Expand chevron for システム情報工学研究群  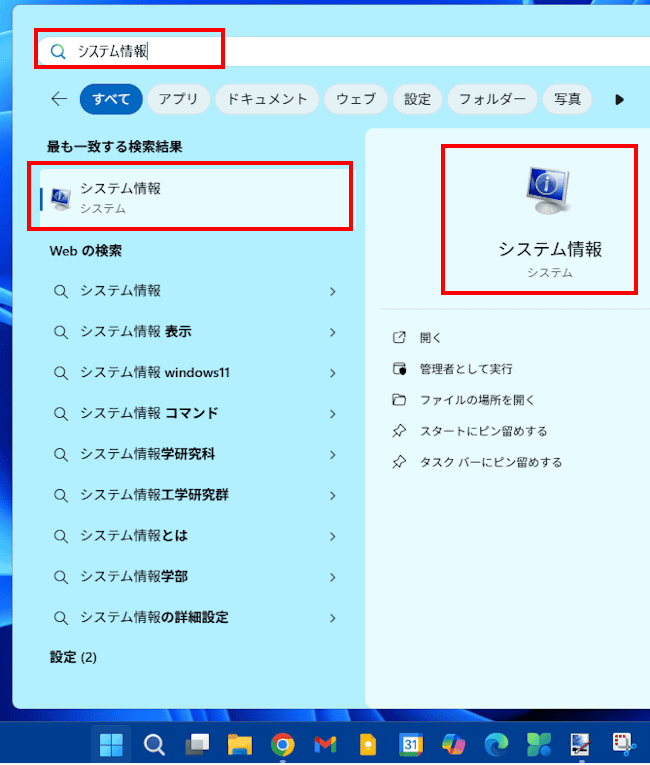click(x=333, y=496)
